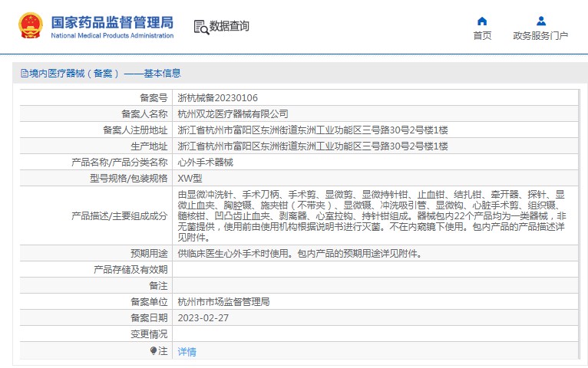
Task: Click the 产品描述/主要组成成分 label
Action: click(119, 216)
